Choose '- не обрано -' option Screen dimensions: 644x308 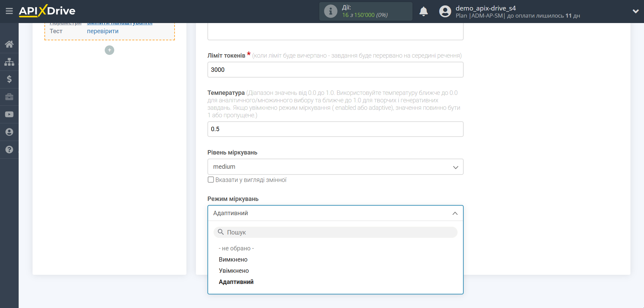click(236, 248)
